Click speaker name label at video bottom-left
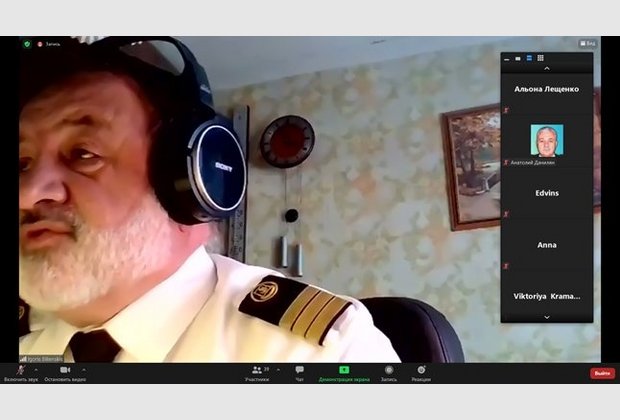 pos(42,359)
